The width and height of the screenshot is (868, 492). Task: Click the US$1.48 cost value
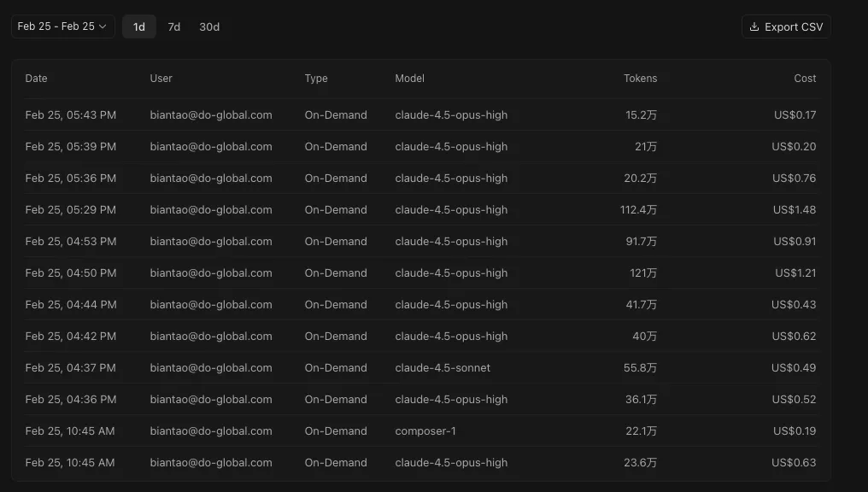[x=795, y=210]
